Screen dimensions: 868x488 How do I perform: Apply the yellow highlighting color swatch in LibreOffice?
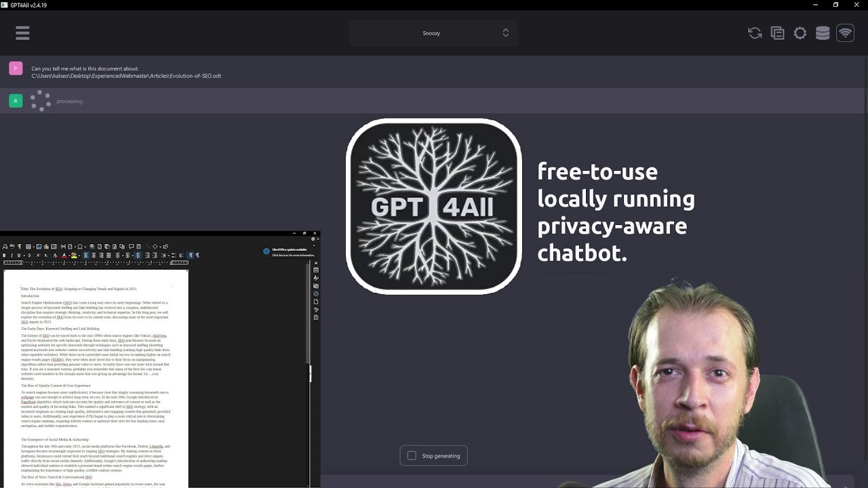coord(74,256)
